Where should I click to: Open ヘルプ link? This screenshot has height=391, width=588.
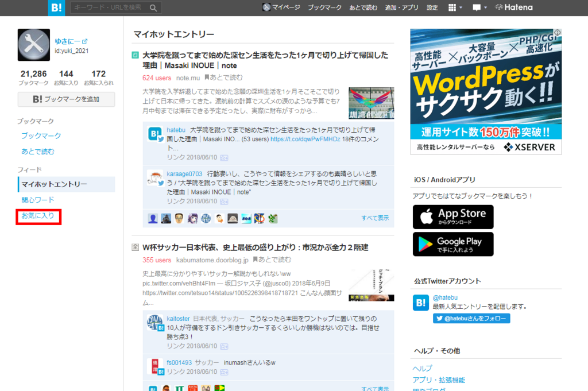422,368
